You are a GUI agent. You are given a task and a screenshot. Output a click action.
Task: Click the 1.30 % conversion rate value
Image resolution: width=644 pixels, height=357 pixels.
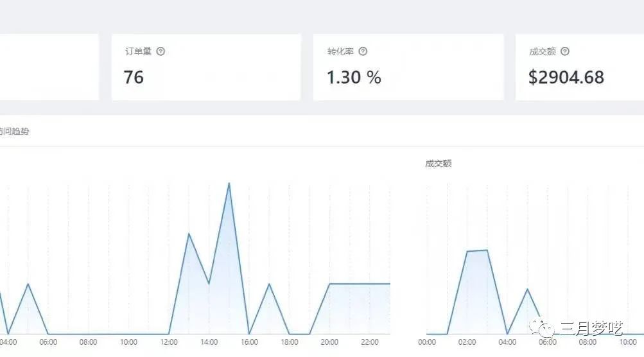354,78
